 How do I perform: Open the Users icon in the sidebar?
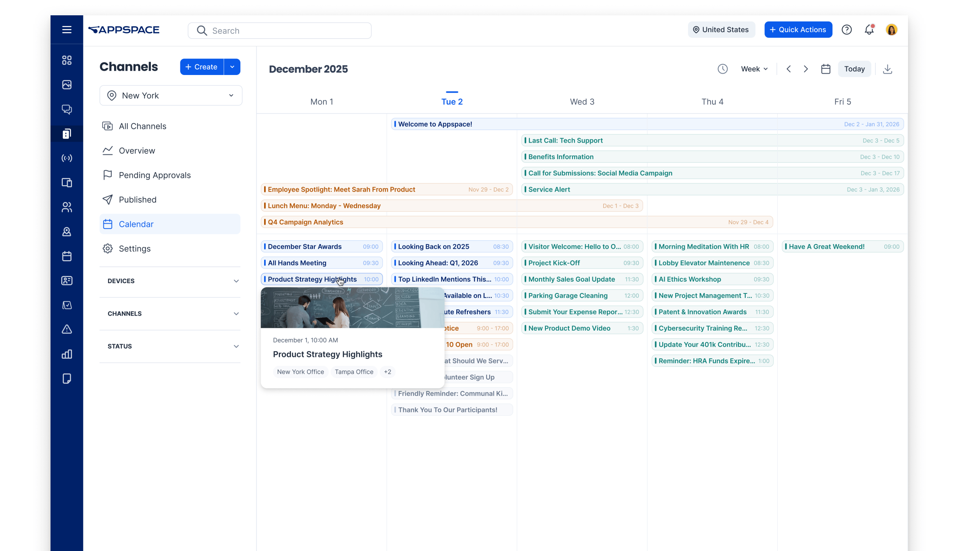67,207
